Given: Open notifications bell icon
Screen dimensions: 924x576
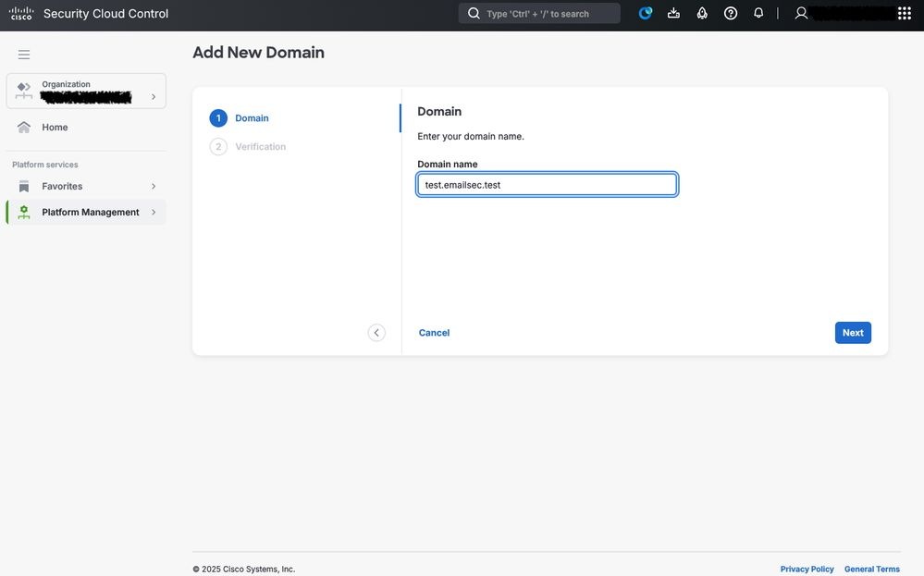Looking at the screenshot, I should (x=758, y=13).
